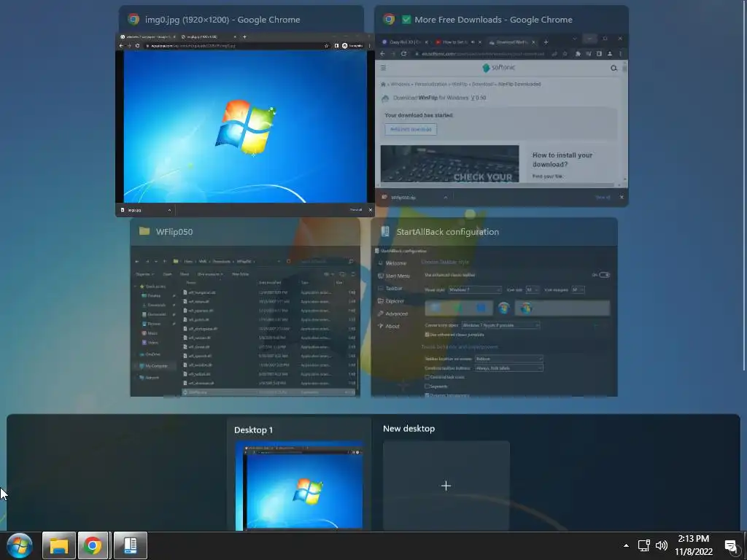Toggle enhanced classic taskbar switch in StartAllBack
The image size is (747, 560).
(x=604, y=275)
